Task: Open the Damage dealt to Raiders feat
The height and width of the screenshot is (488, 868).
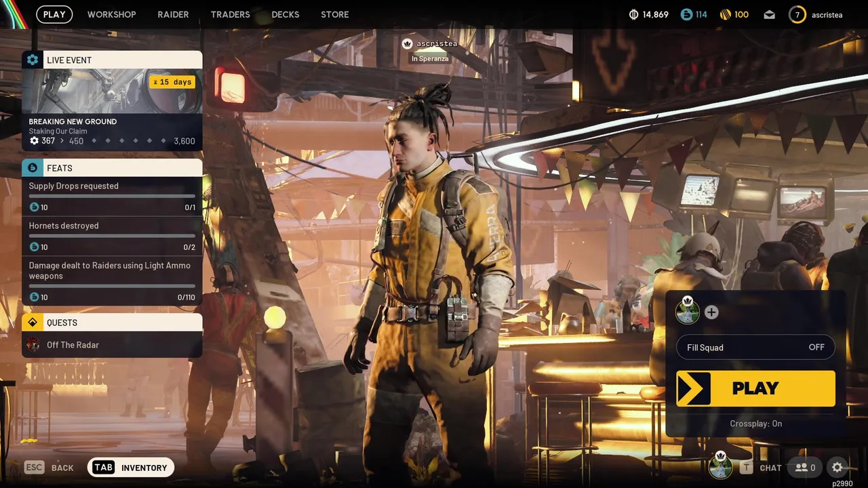Action: (112, 281)
